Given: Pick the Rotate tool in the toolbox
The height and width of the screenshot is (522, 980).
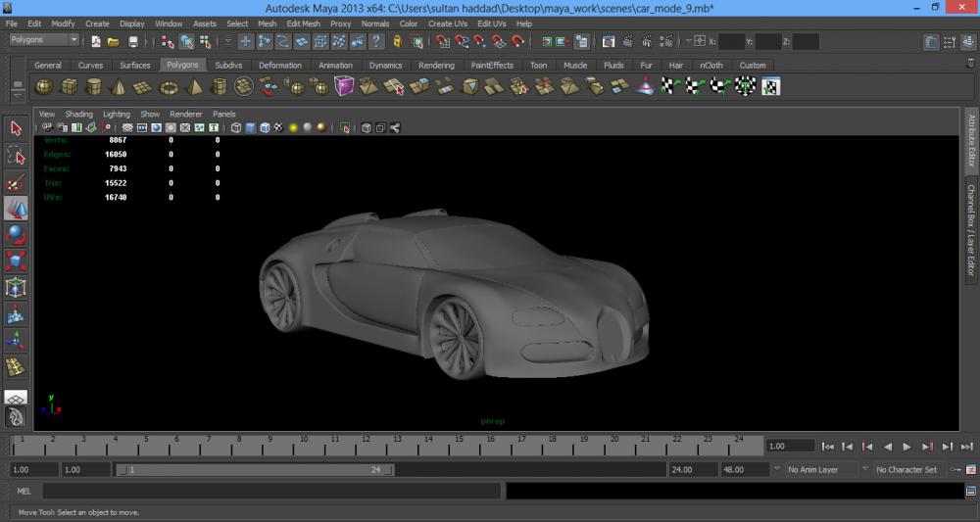Looking at the screenshot, I should coord(16,235).
